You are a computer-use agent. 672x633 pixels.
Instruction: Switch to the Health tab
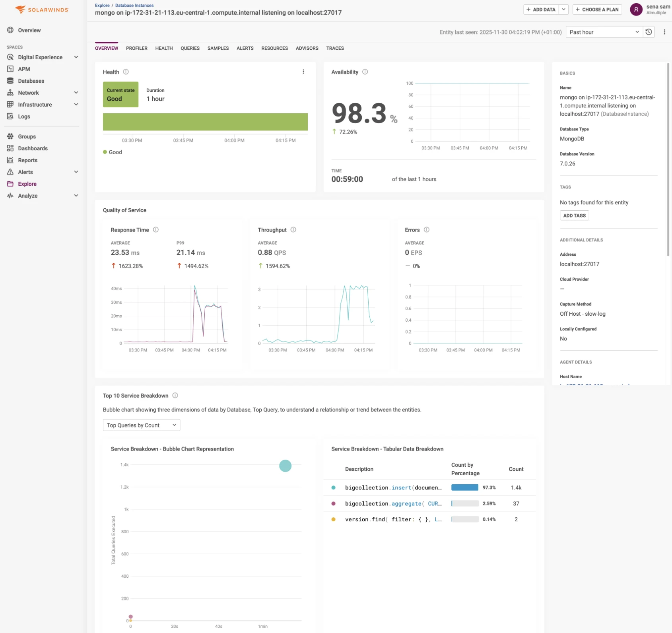tap(164, 48)
